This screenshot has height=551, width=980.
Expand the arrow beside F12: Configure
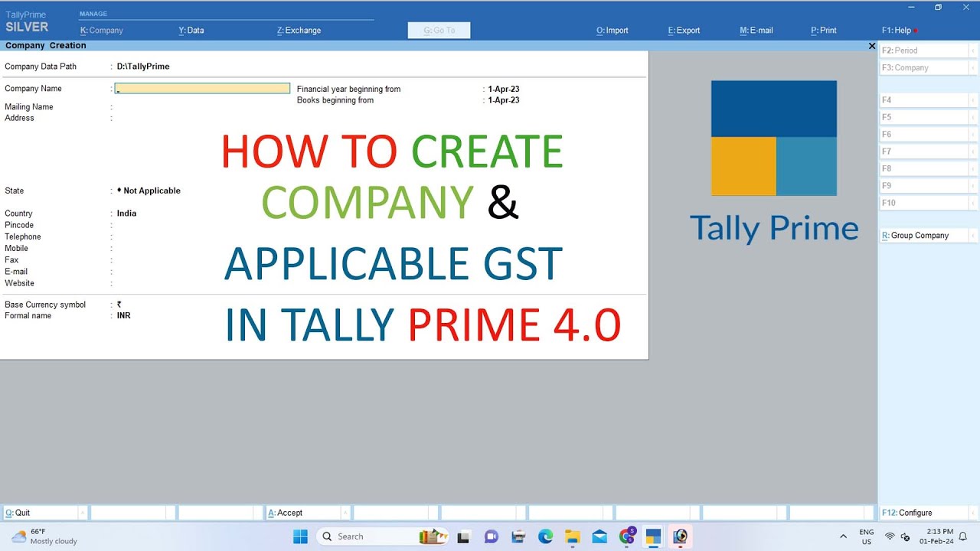(x=973, y=513)
